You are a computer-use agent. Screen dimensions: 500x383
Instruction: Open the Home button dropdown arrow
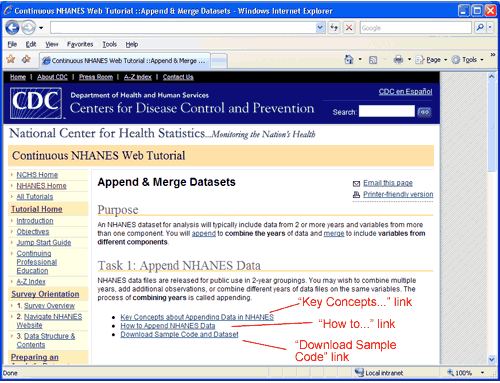click(360, 60)
